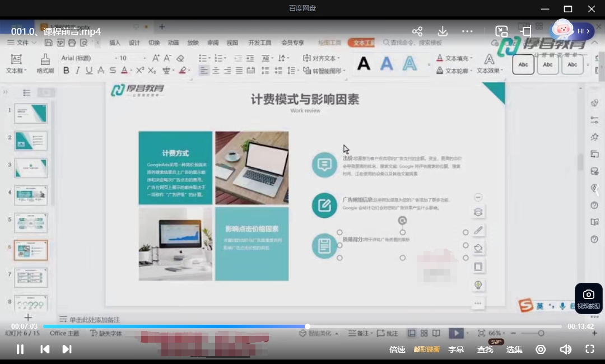Switch to the 动画 ribbon tab
The height and width of the screenshot is (364, 605).
[x=173, y=43]
